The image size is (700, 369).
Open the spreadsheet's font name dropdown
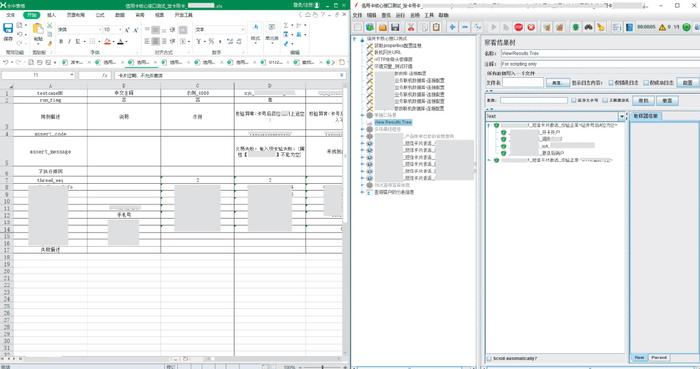(x=100, y=30)
